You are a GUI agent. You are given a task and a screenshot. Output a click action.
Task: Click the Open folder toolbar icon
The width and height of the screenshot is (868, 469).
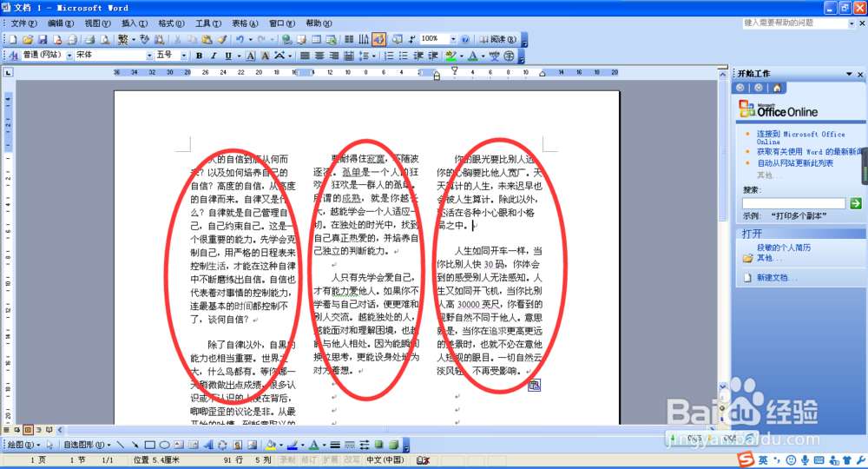coord(28,39)
